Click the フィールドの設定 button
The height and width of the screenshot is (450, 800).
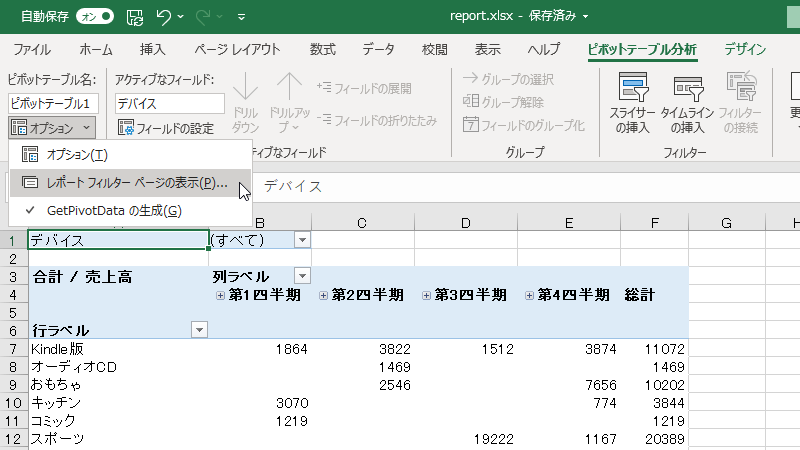click(x=166, y=128)
